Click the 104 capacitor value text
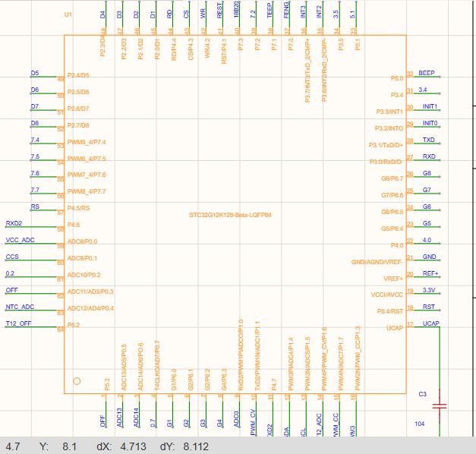The image size is (476, 454). coord(419,424)
